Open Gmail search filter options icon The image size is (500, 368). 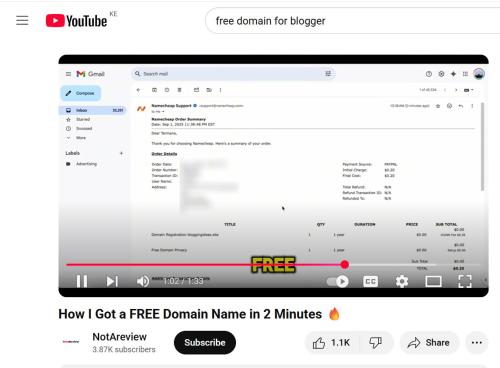(x=328, y=74)
